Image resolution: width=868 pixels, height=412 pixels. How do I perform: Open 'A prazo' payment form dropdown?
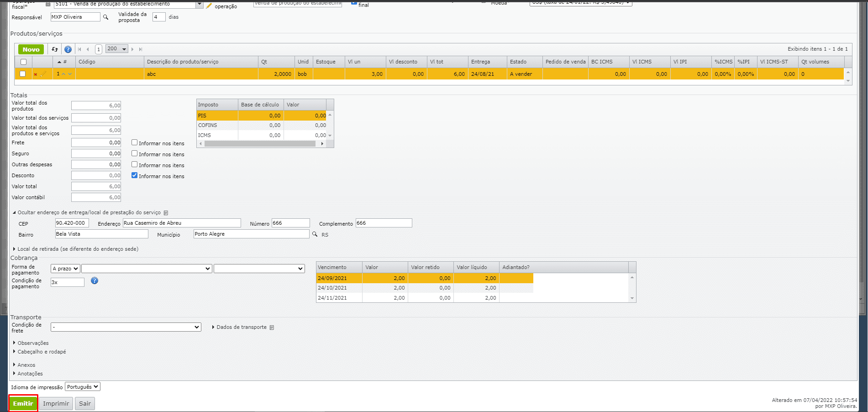pyautogui.click(x=65, y=269)
